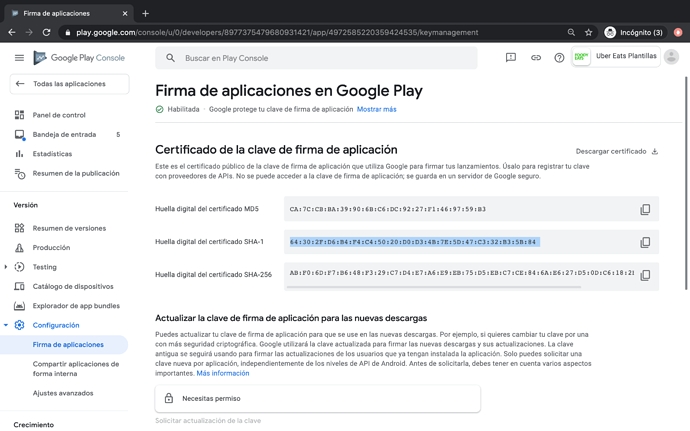
Task: Open the feedback announcement icon
Action: click(x=510, y=58)
